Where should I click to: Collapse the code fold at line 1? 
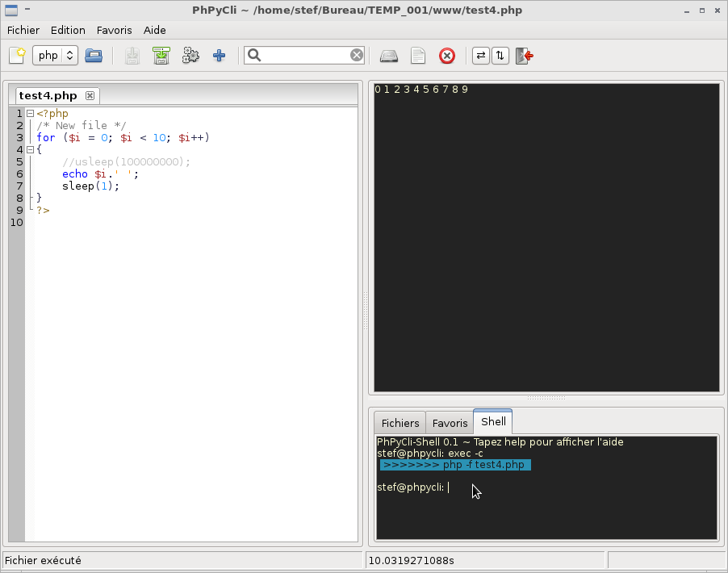[30, 114]
